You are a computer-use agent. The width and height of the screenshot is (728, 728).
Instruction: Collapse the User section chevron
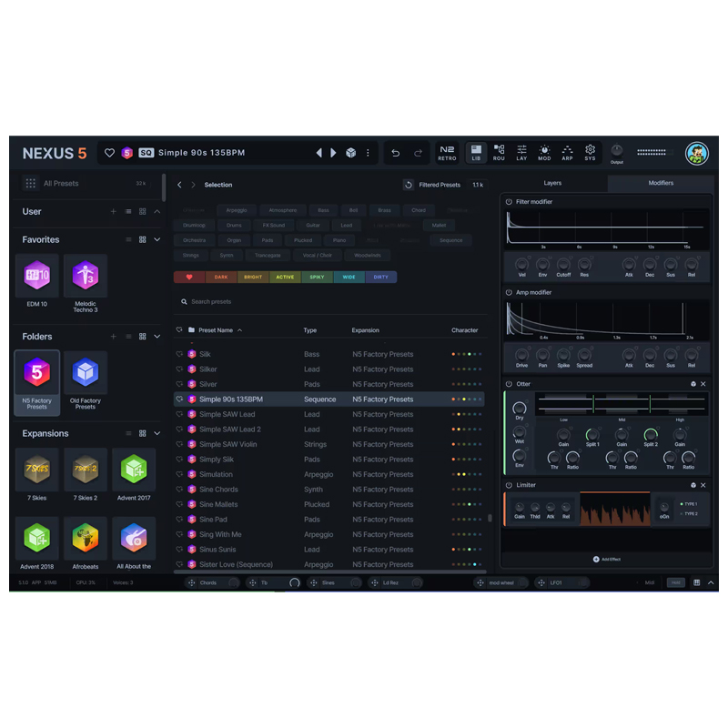(157, 212)
